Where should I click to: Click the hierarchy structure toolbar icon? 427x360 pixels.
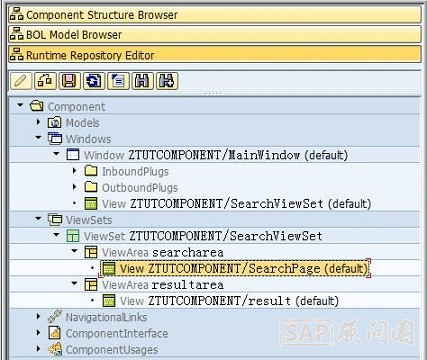45,81
